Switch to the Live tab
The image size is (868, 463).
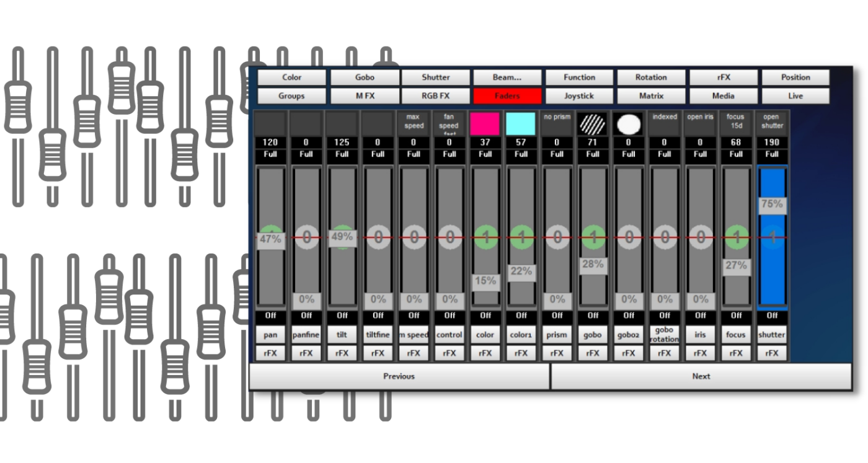pyautogui.click(x=795, y=96)
